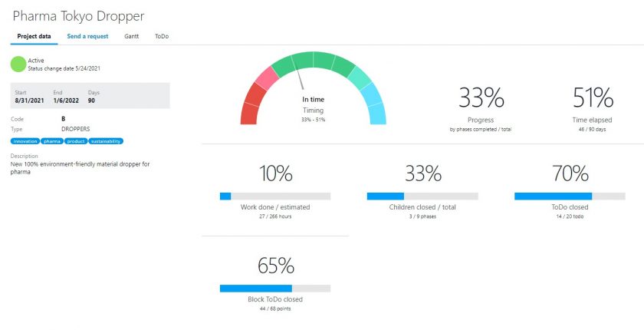Click the red segment of timing gauge

(x=249, y=112)
